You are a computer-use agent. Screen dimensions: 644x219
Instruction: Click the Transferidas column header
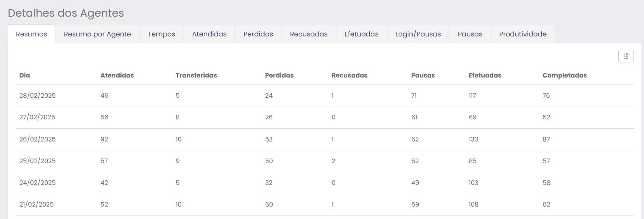pos(196,75)
